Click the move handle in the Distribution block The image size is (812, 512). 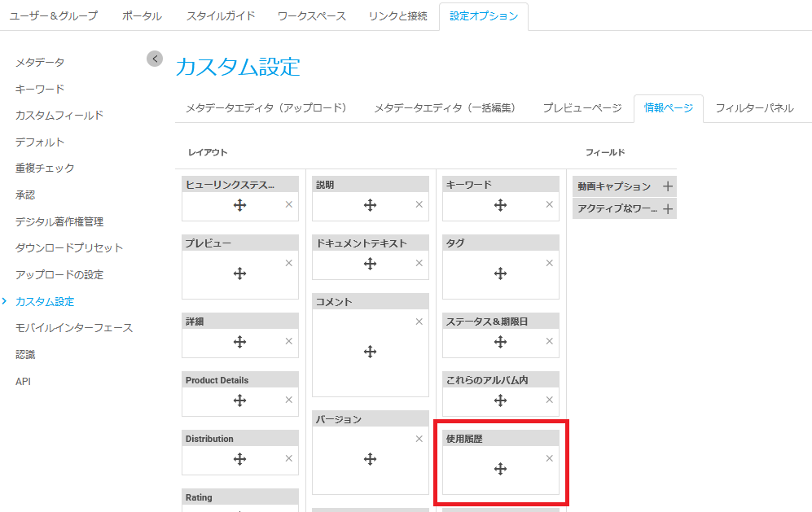point(239,459)
